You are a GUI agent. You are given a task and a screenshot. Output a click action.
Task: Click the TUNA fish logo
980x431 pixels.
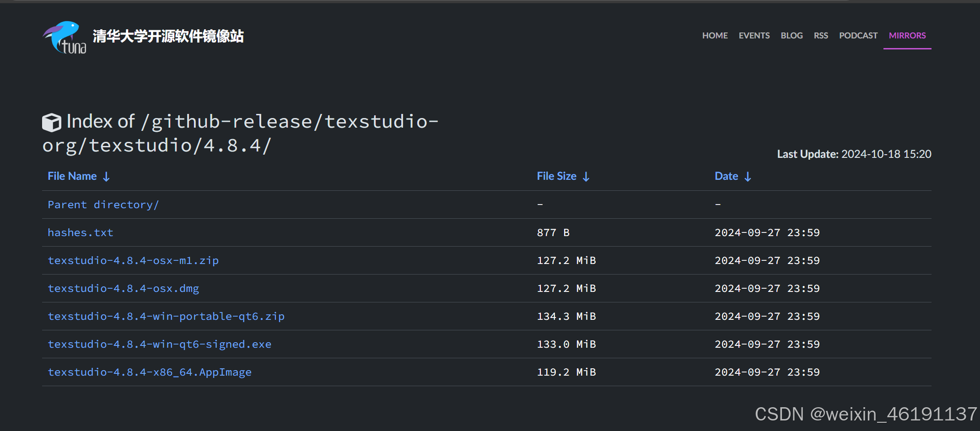tap(64, 37)
